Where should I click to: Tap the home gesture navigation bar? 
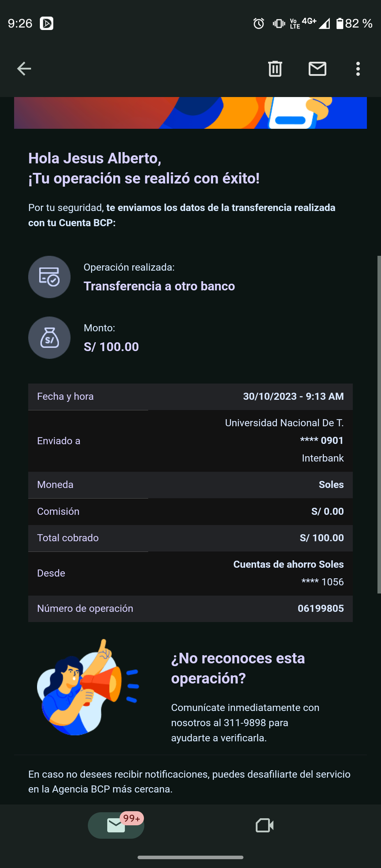[x=190, y=857]
